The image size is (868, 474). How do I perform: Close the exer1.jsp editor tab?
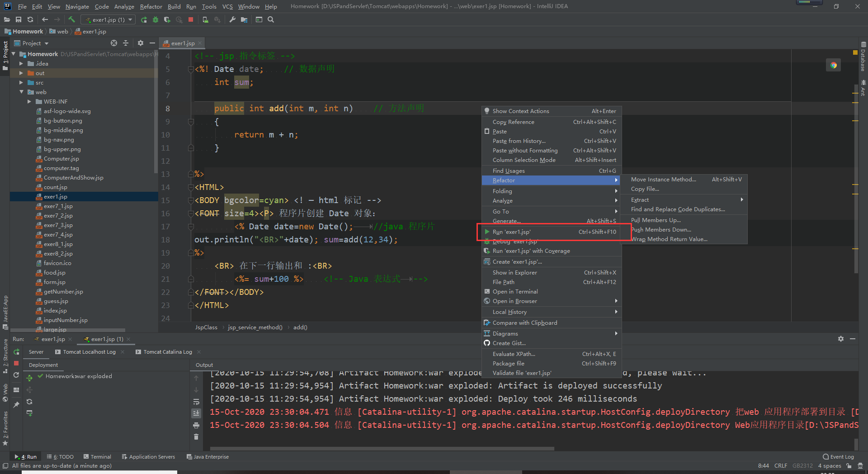click(x=200, y=43)
